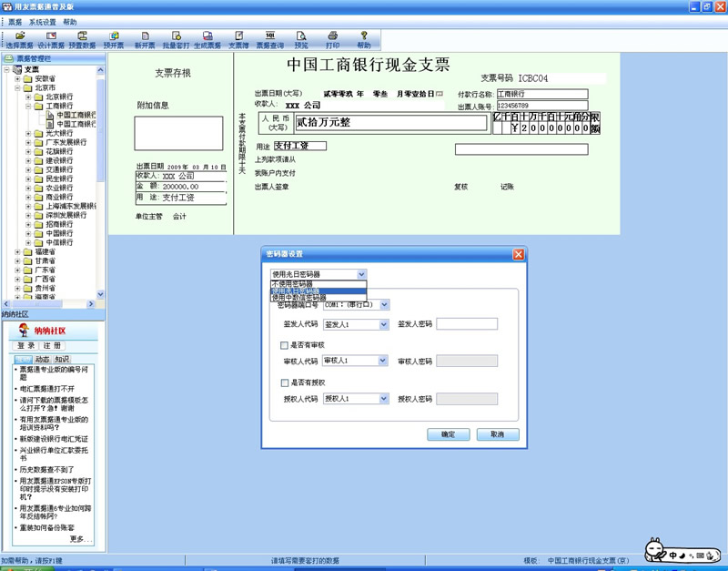
Task: Enable the 是否有审核 checkbox
Action: click(284, 345)
